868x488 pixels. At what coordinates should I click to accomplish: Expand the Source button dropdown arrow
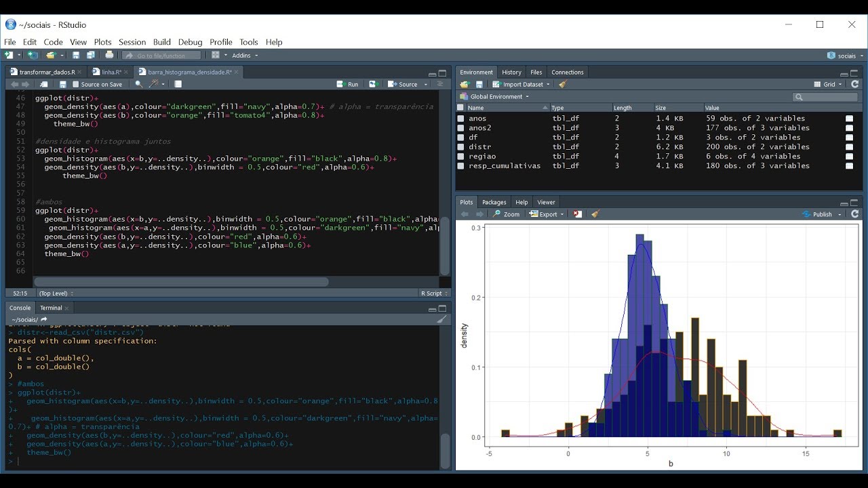tap(426, 85)
